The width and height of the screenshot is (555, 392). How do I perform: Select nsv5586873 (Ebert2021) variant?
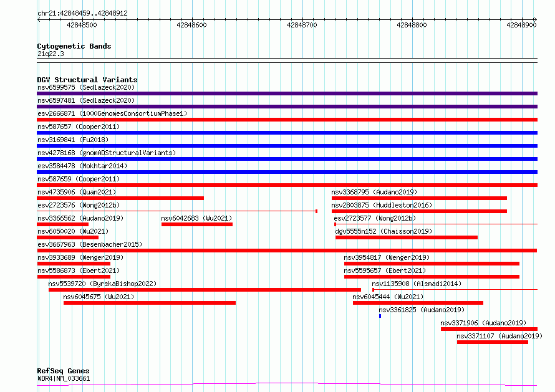pos(79,270)
